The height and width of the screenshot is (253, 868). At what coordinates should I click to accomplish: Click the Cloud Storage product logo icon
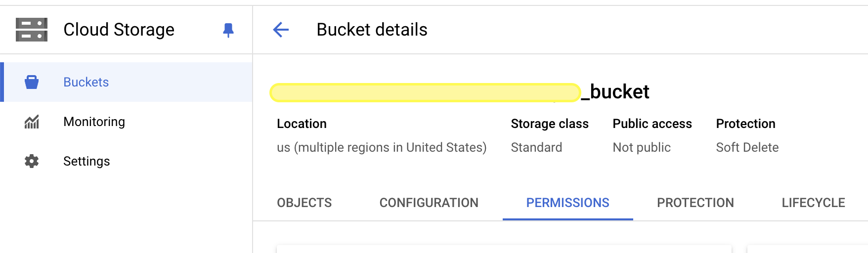coord(32,30)
